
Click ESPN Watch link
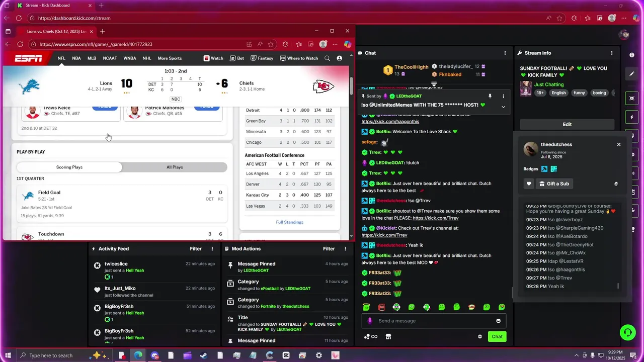coord(213,58)
